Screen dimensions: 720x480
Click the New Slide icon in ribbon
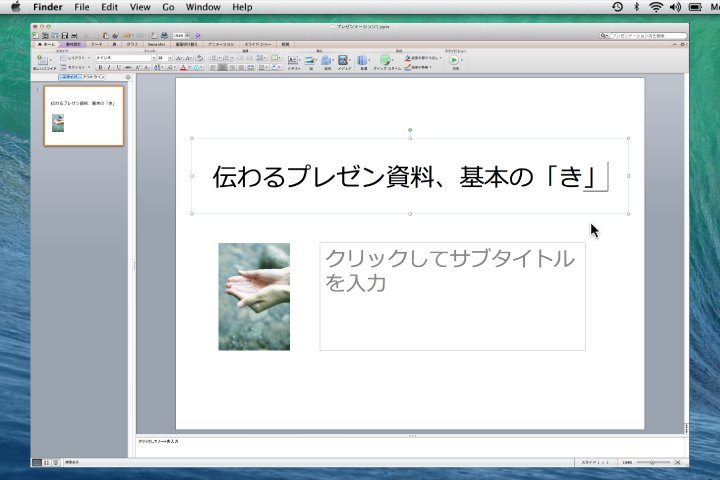[x=41, y=60]
